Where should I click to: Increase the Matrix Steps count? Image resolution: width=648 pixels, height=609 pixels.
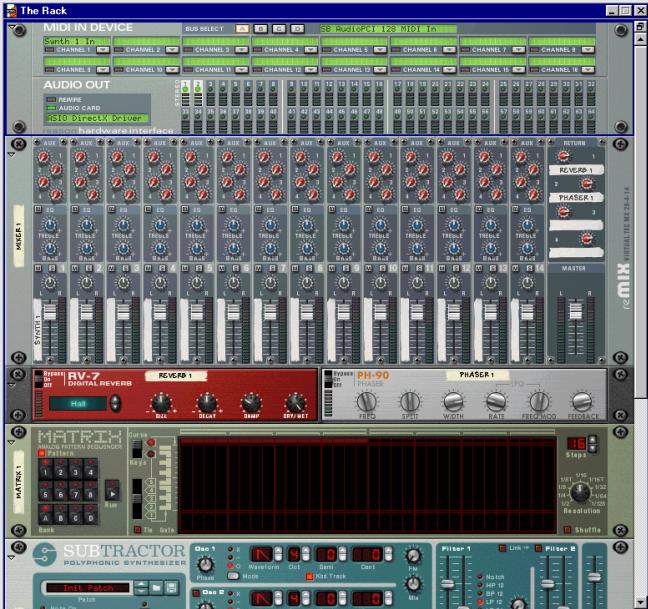(x=592, y=440)
